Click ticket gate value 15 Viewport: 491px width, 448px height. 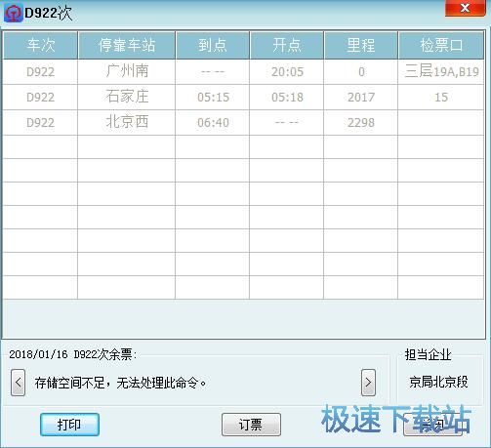click(x=441, y=97)
